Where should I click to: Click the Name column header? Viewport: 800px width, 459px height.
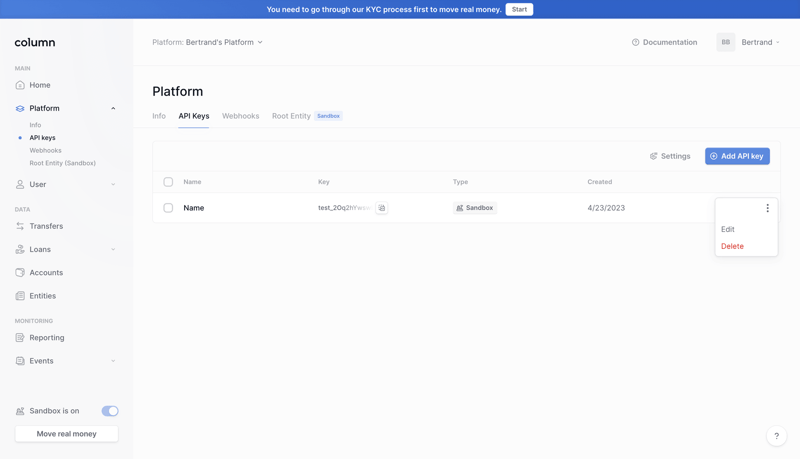(192, 182)
